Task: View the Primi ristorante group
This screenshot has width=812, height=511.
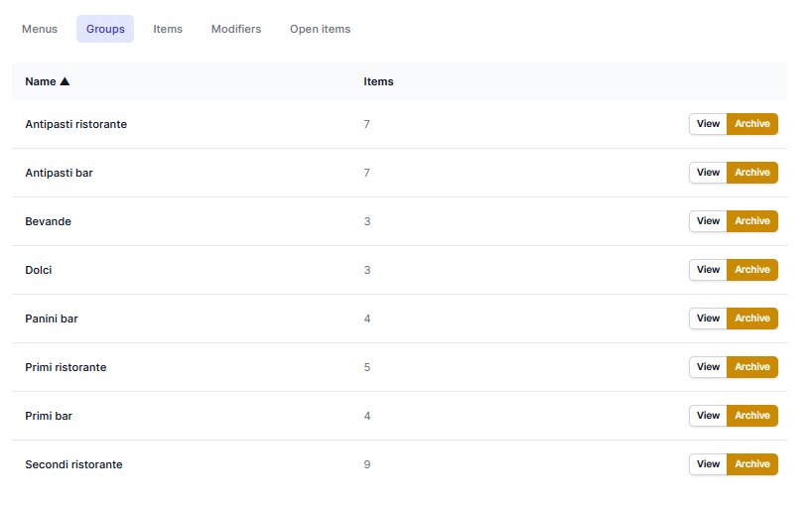Action: pos(708,367)
